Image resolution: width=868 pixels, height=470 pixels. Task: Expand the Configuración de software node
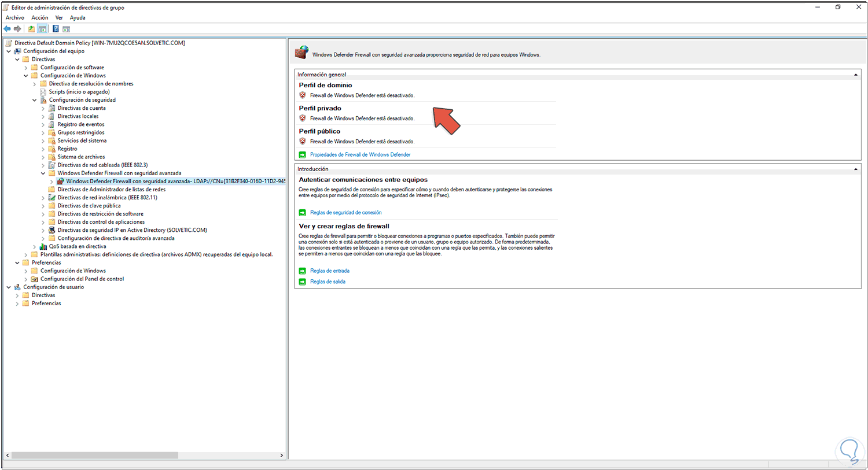pyautogui.click(x=26, y=68)
